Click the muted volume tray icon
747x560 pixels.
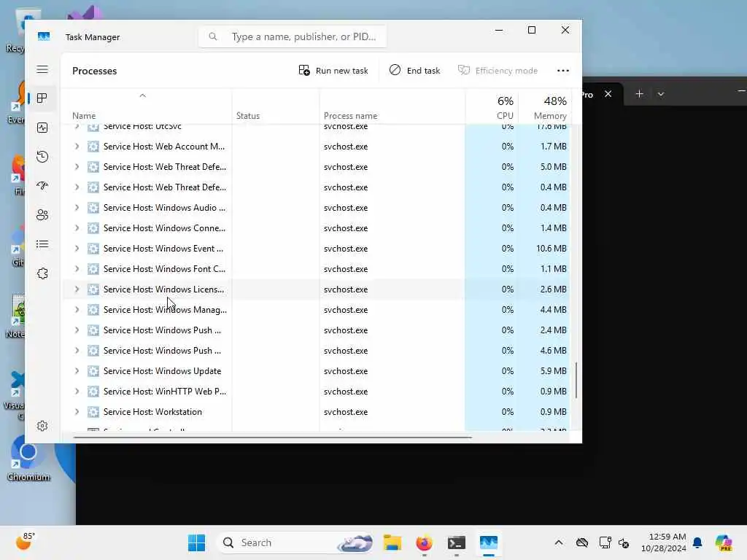click(624, 542)
